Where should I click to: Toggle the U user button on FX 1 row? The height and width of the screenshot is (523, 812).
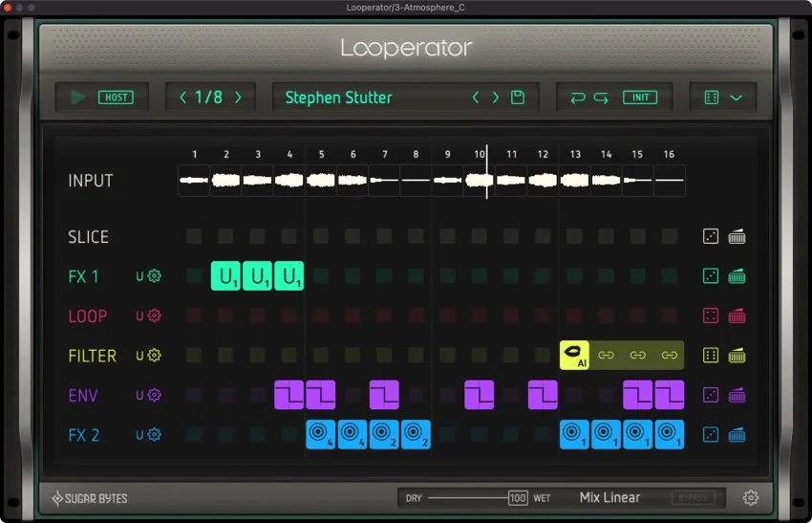point(139,276)
